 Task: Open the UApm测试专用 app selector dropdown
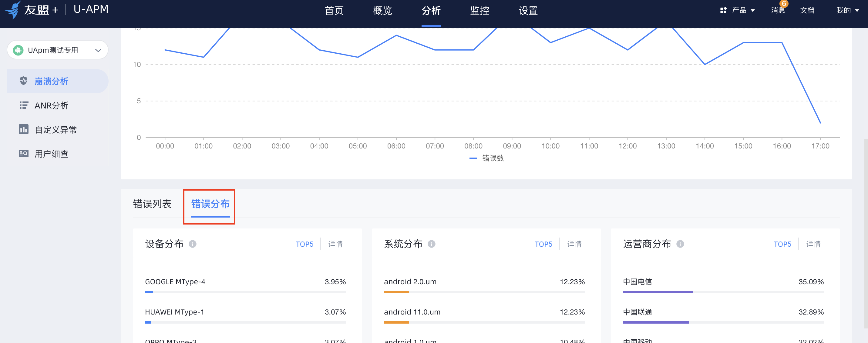[57, 50]
